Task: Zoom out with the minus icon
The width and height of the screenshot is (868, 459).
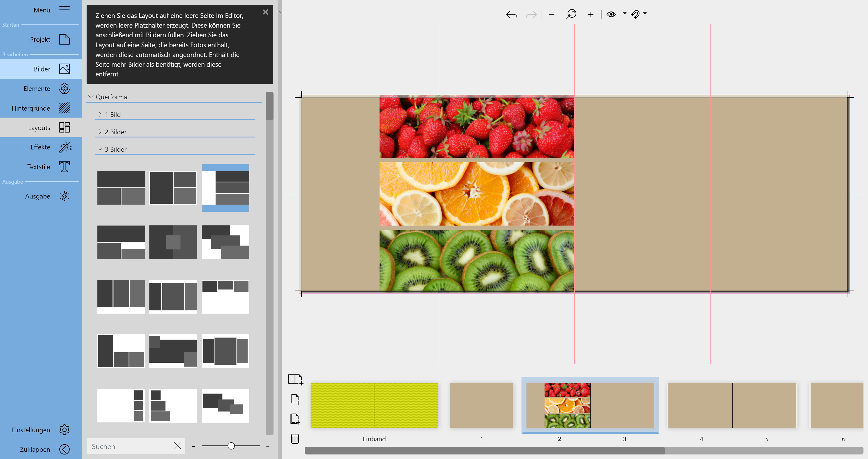Action: (552, 14)
